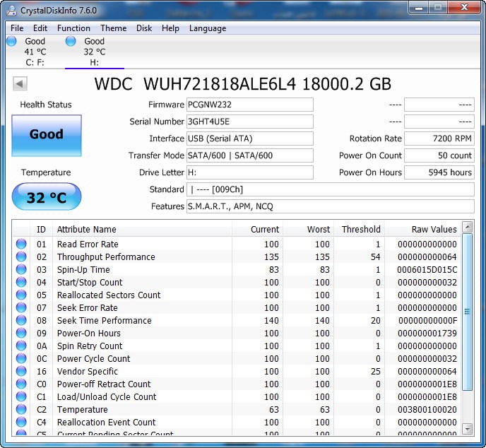Click the Attribute Name column header
Screen dimensions: 486x448
(142, 229)
